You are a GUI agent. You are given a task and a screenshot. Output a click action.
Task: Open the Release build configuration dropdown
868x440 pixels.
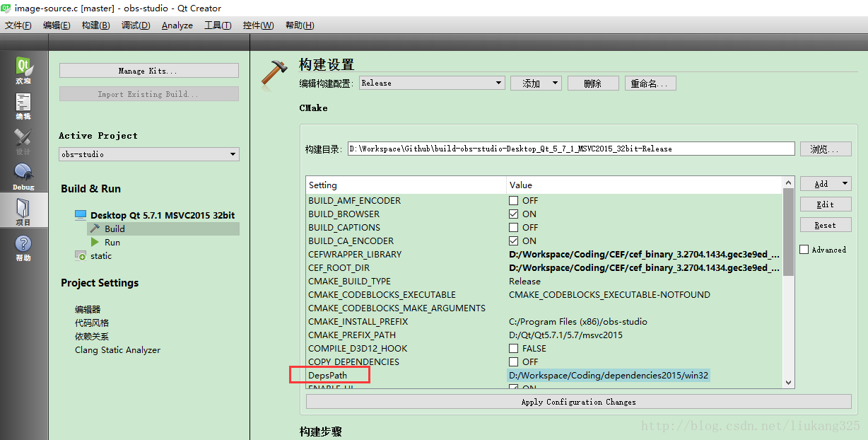tap(432, 83)
